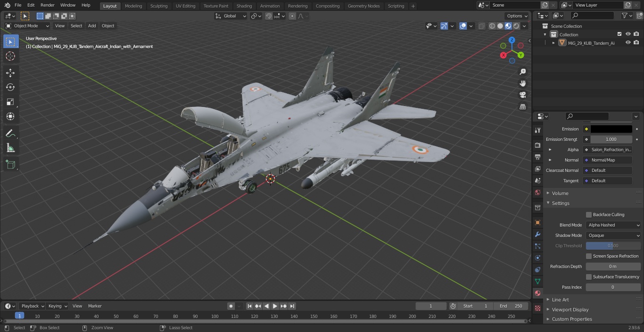Open the Texture properties tab
The image size is (644, 332).
537,308
